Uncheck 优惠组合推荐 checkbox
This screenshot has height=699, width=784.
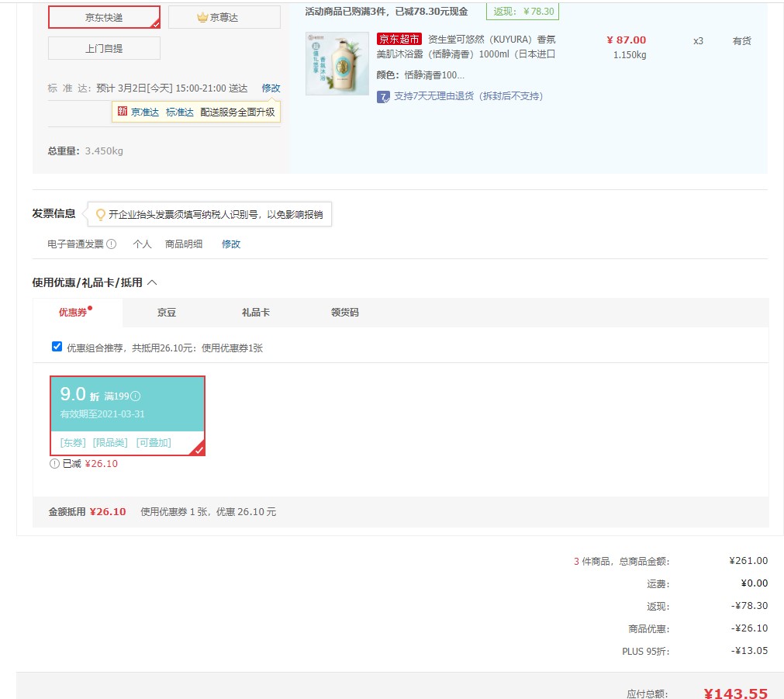57,347
